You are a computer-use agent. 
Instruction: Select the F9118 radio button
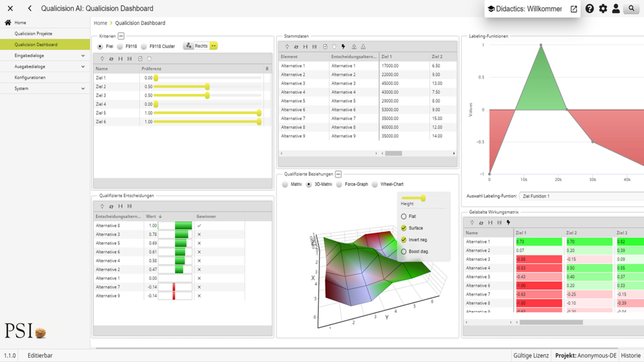120,46
